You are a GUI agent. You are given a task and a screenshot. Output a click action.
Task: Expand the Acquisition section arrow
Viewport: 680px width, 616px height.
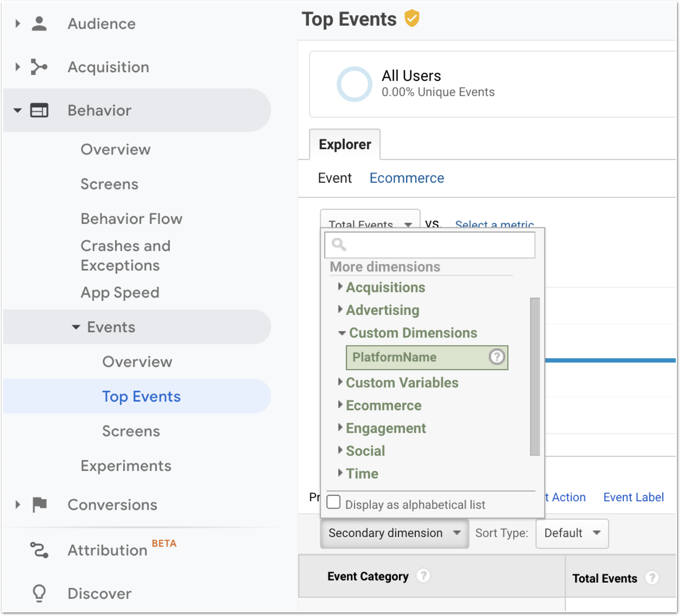tap(17, 67)
